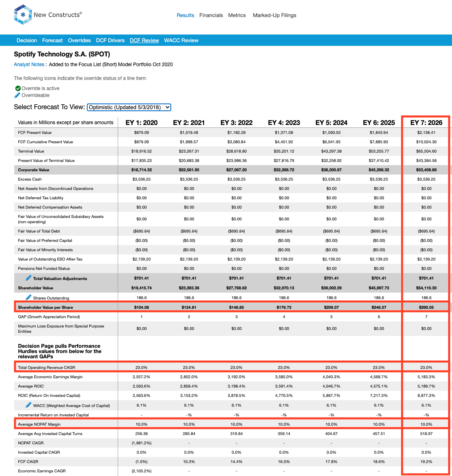This screenshot has height=476, width=452.
Task: Click the EY 1: 2020 column header
Action: point(142,123)
